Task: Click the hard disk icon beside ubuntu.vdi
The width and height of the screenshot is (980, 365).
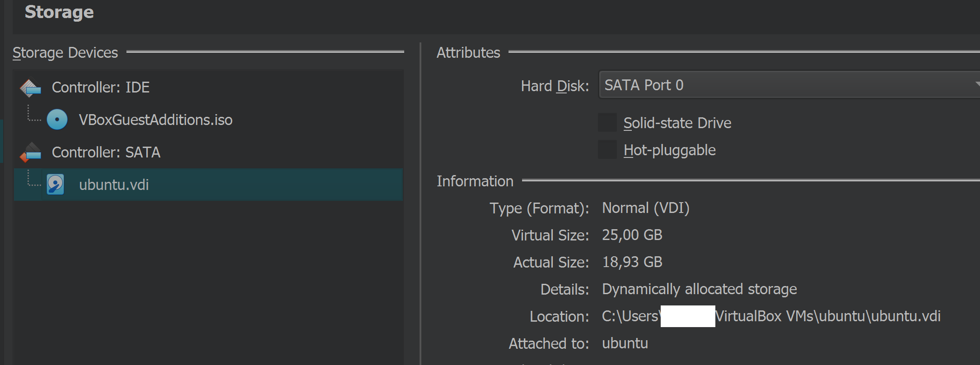Action: pyautogui.click(x=56, y=185)
